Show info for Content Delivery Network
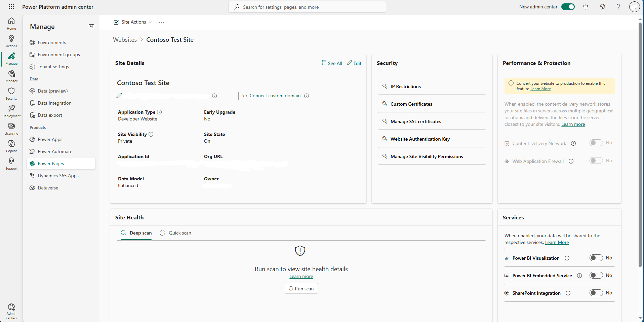 coord(573,143)
